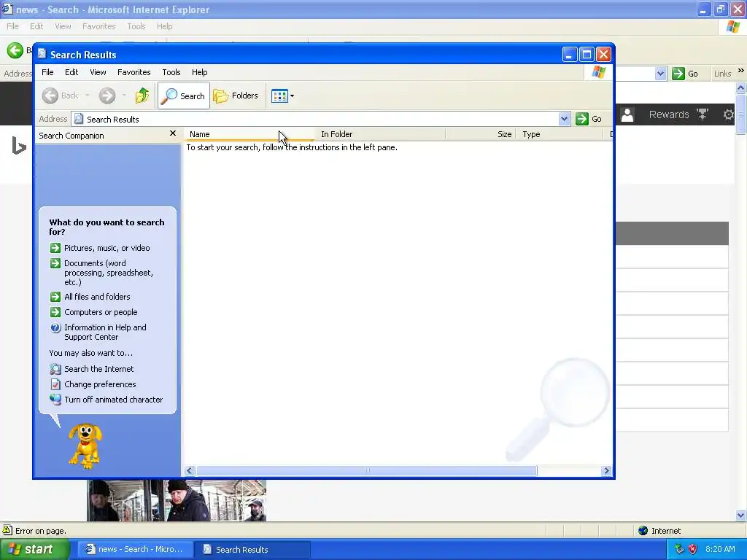Screen dimensions: 747x560
Task: Toggle the Search button in toolbar
Action: 183,96
